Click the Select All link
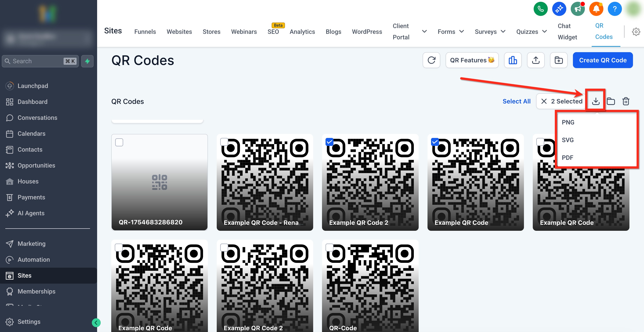The width and height of the screenshot is (644, 332). 516,101
